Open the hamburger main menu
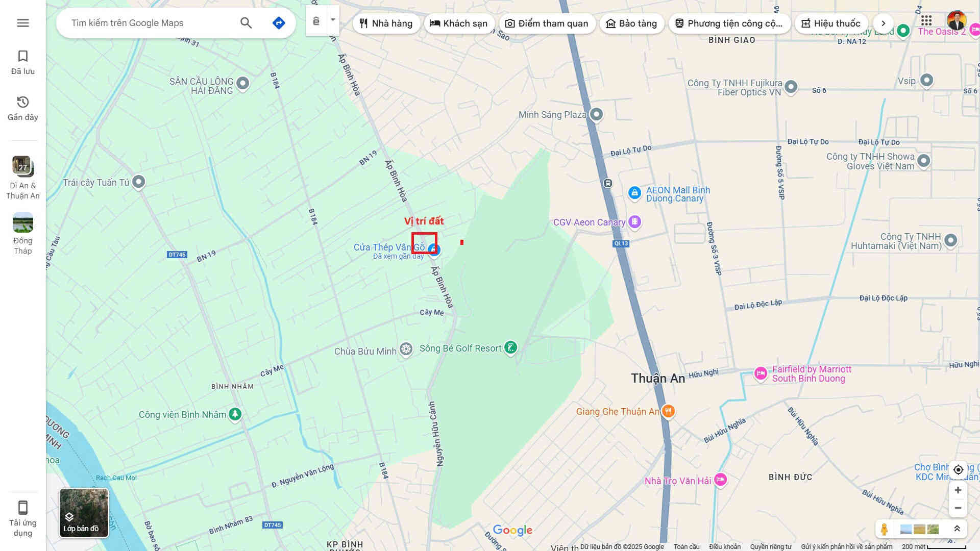The image size is (980, 551). point(23,23)
